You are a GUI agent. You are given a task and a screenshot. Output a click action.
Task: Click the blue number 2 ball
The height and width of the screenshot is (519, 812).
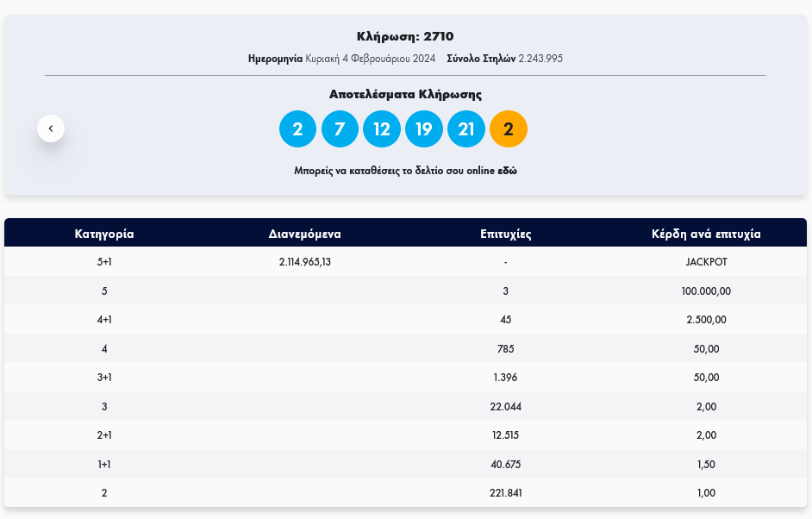(x=297, y=129)
